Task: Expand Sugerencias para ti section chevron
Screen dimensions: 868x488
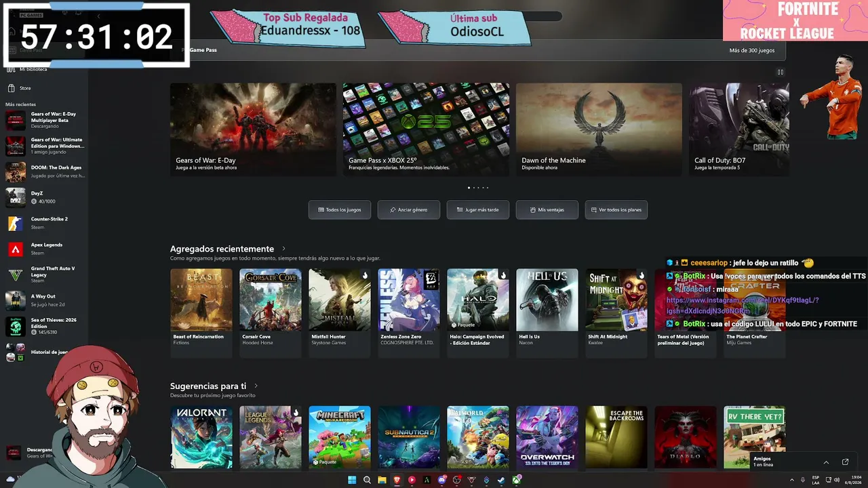Action: click(256, 386)
